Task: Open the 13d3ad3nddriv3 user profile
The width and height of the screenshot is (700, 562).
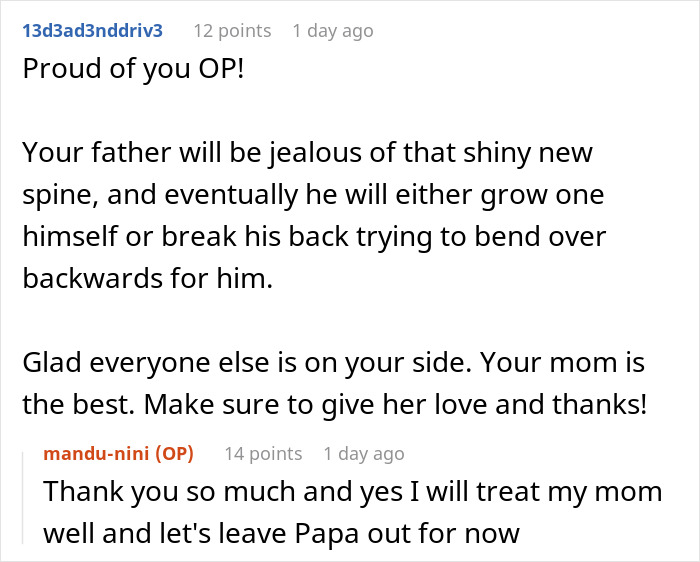Action: [92, 30]
